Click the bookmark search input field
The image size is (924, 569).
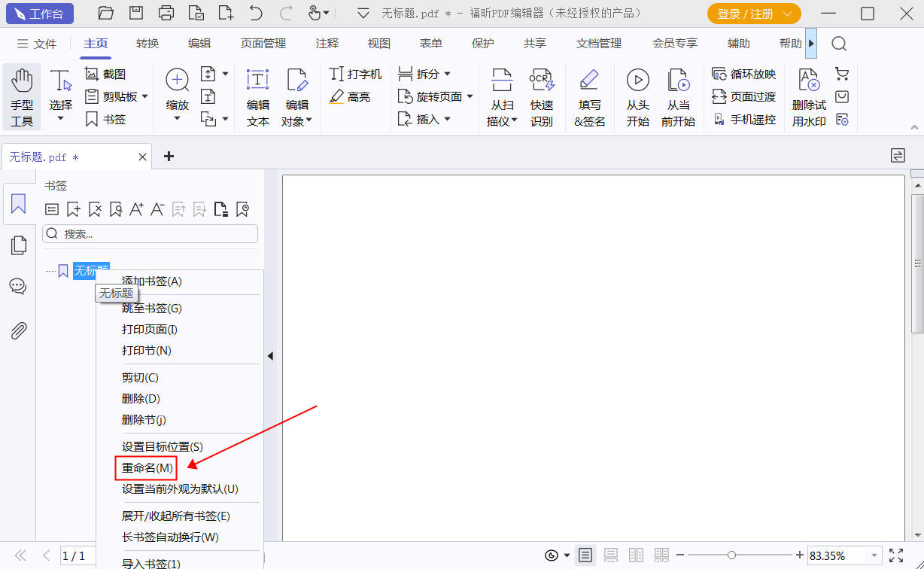pyautogui.click(x=150, y=233)
